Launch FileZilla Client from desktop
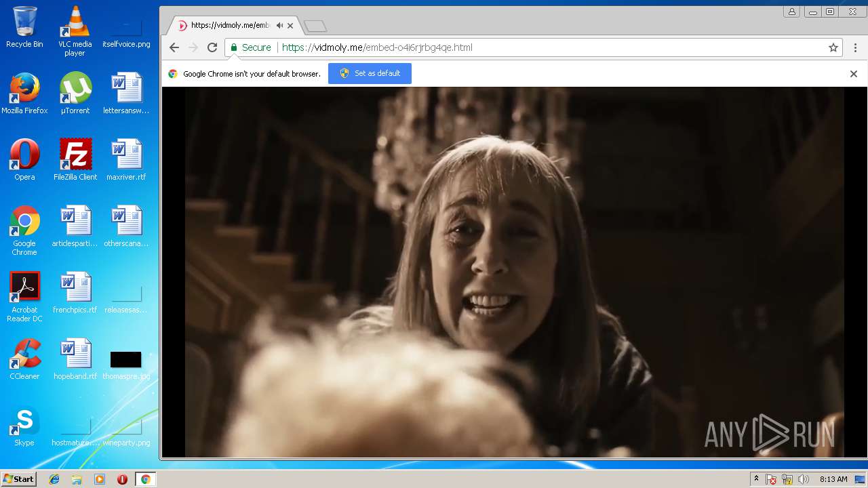 coord(75,160)
